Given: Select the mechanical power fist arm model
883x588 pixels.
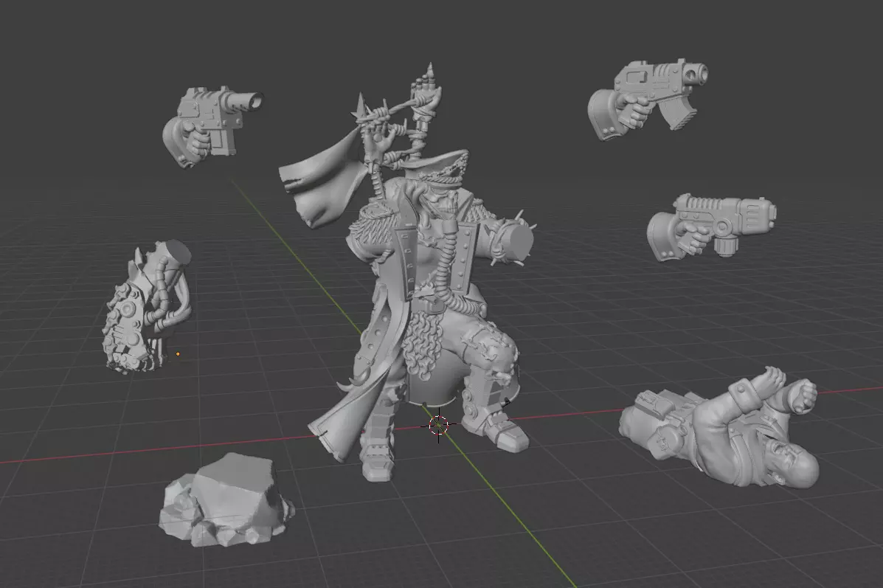Looking at the screenshot, I should tap(148, 307).
